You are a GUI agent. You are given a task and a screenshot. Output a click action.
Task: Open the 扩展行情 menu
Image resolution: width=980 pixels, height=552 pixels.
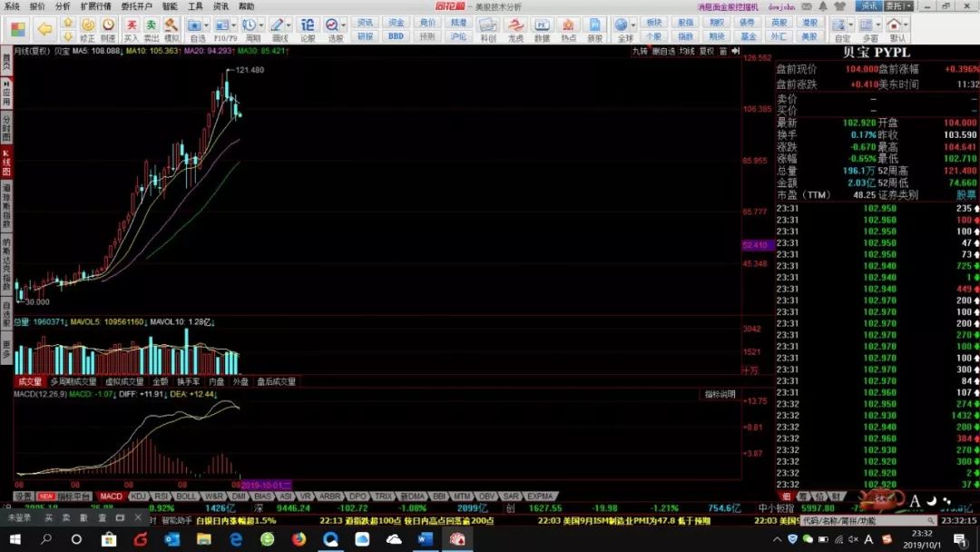click(95, 6)
